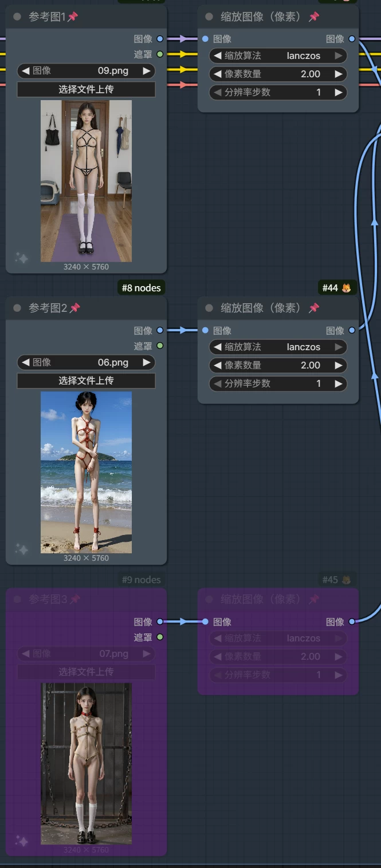
Task: Click pin icon on the #44 缩放图像 node
Action: tap(314, 308)
